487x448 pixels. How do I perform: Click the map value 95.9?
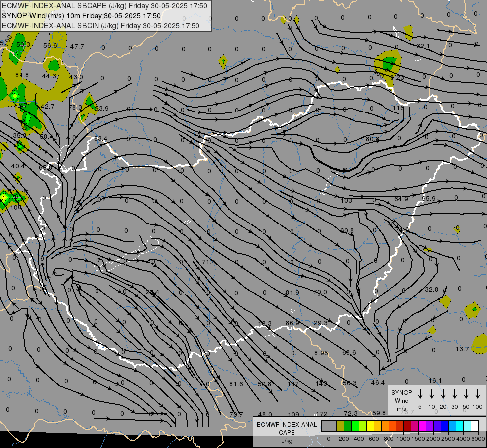click(429, 198)
